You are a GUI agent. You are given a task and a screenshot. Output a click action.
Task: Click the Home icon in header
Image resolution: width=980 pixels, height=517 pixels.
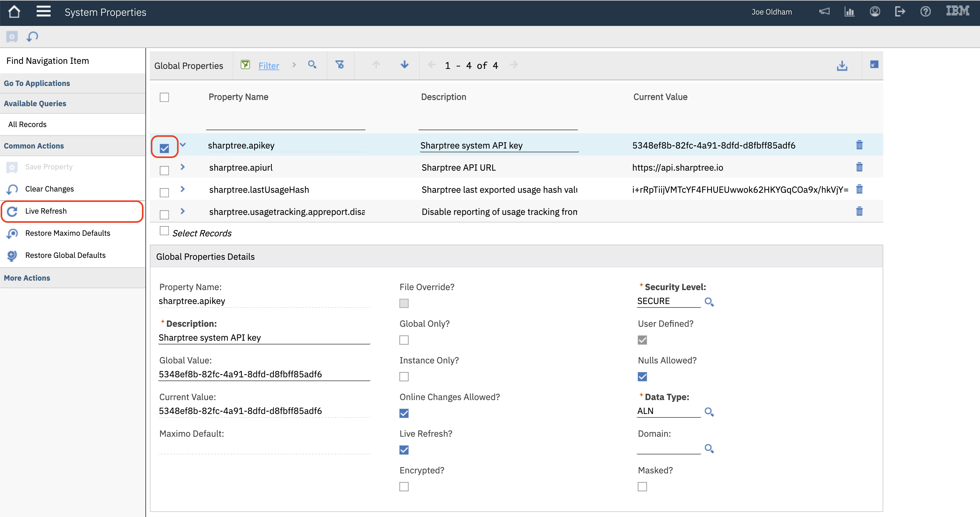14,12
